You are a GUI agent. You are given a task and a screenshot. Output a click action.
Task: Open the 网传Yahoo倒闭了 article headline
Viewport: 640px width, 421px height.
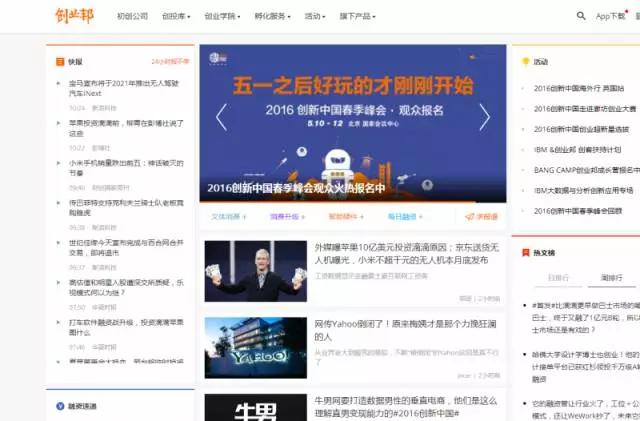coord(405,330)
